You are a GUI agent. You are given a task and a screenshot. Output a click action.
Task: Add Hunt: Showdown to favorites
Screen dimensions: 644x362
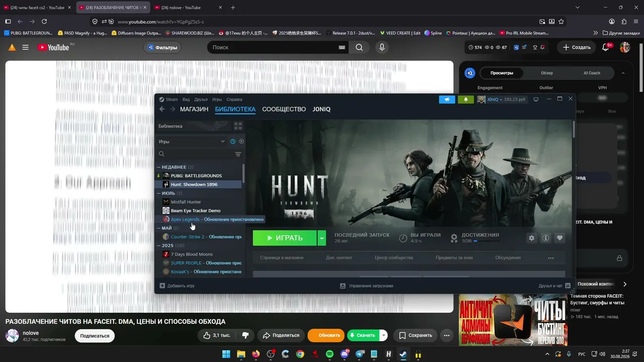click(x=559, y=238)
